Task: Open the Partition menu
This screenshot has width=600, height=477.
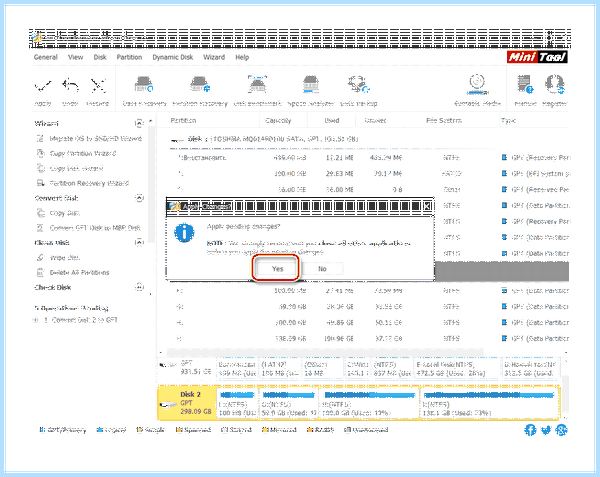Action: (129, 57)
